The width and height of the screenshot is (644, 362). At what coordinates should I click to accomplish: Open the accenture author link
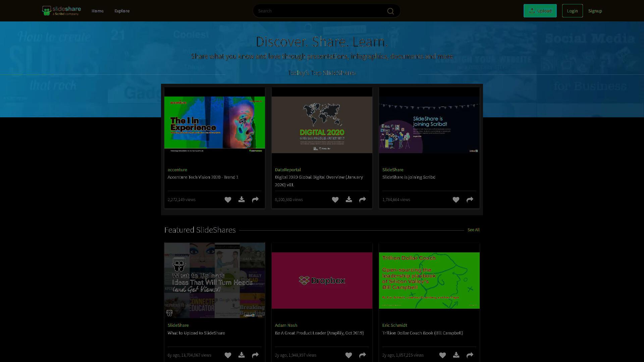pos(177,170)
